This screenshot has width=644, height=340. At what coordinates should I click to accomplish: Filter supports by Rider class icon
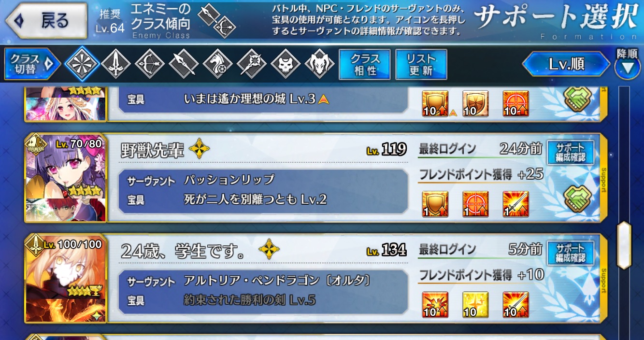click(218, 64)
